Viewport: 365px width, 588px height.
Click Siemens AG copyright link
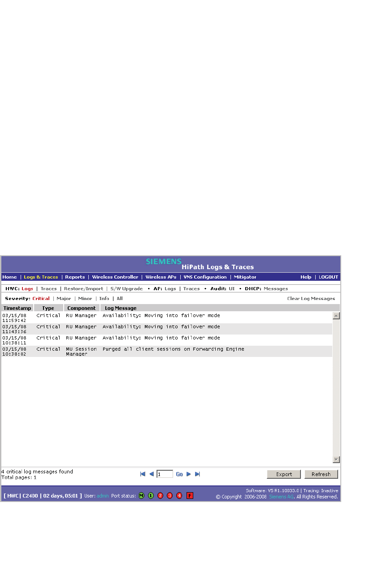[x=282, y=497]
